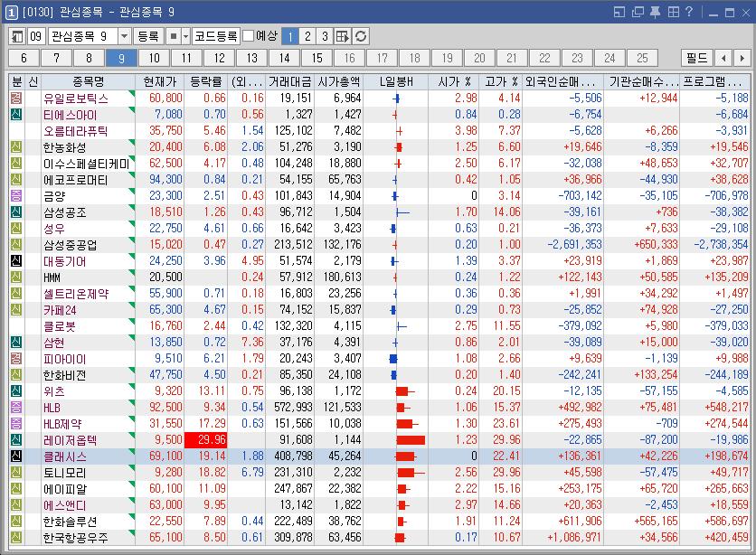This screenshot has width=756, height=555.
Task: Previous fields arrow next to 필드
Action: (723, 58)
